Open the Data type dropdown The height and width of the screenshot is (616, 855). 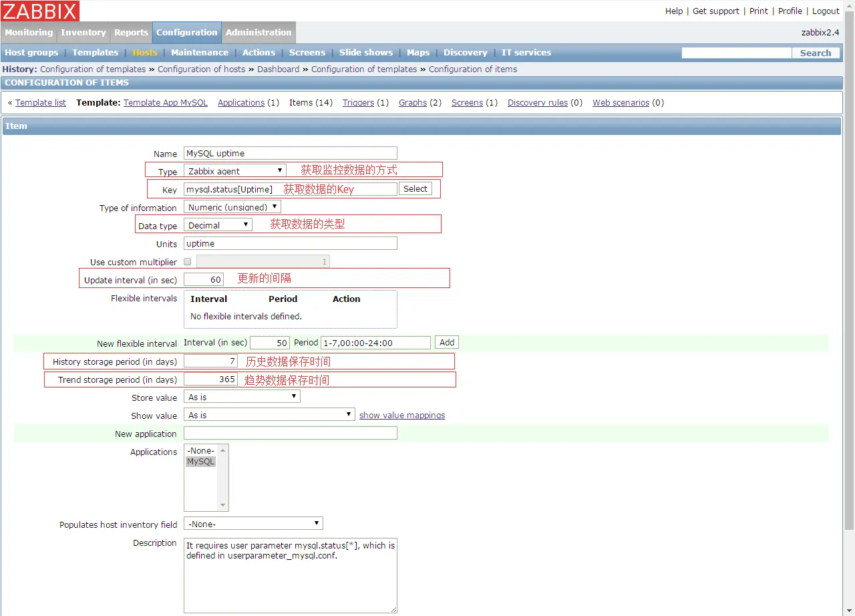218,225
